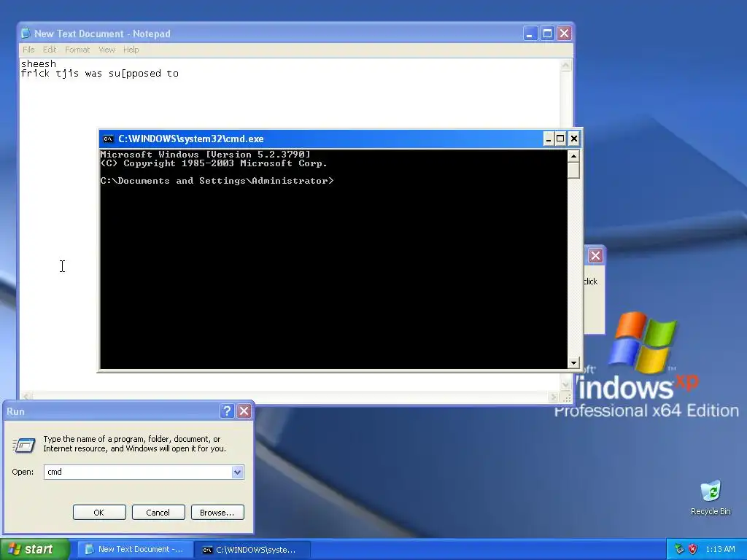Close the Notepad window
This screenshot has width=747, height=560.
564,34
